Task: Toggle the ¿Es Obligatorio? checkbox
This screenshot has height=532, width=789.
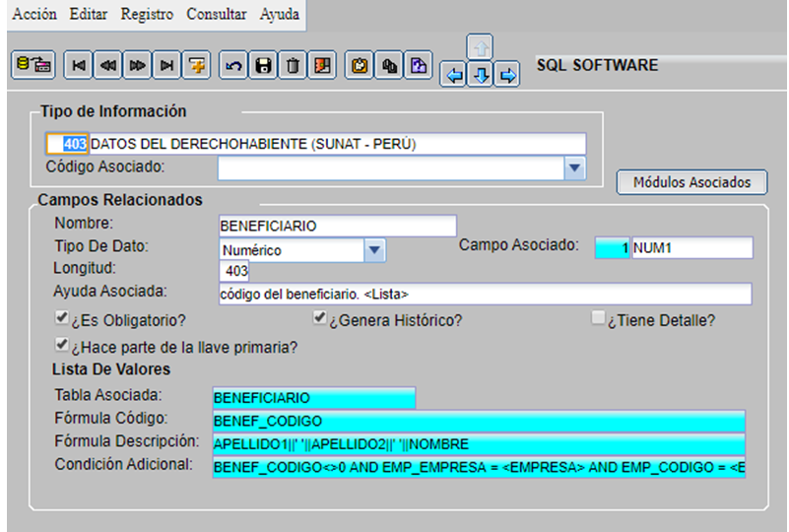Action: (62, 319)
